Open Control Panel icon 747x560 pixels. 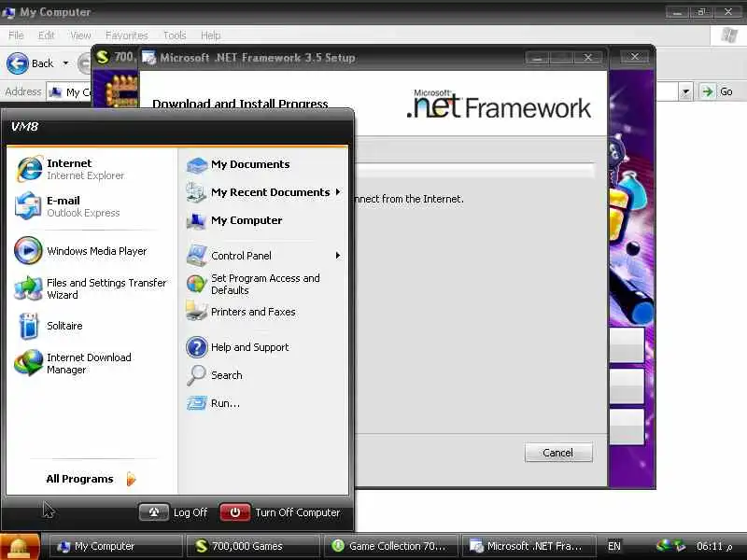[x=196, y=256]
